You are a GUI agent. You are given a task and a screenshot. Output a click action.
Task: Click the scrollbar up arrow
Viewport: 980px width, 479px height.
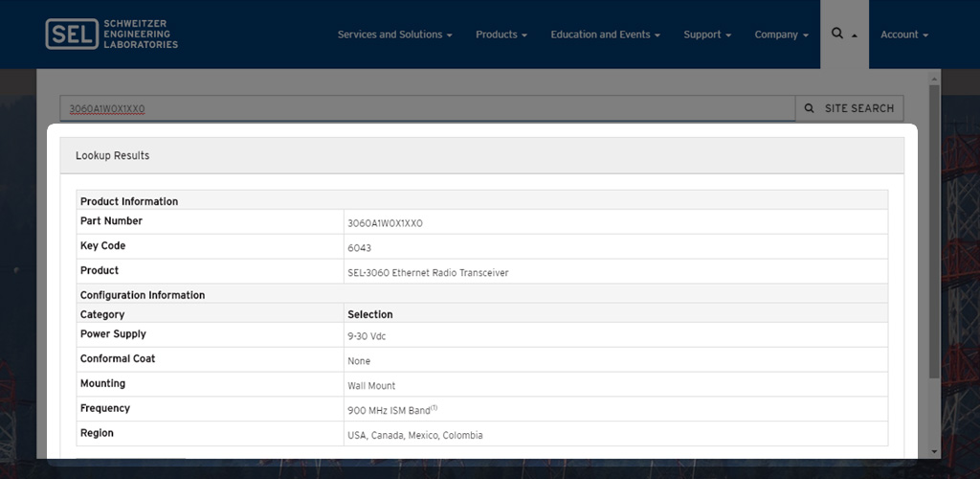click(934, 80)
